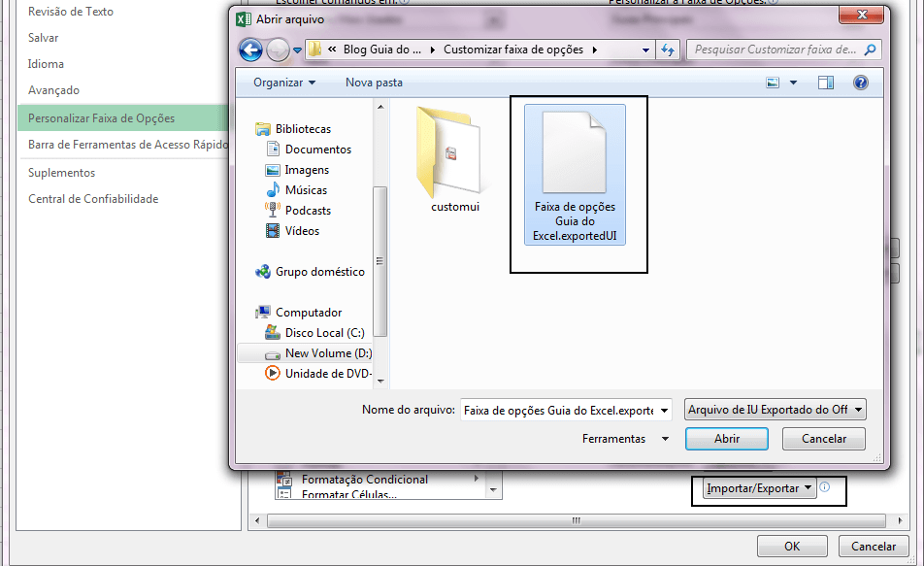This screenshot has width=924, height=566.
Task: Click the Help question mark icon
Action: (x=861, y=82)
